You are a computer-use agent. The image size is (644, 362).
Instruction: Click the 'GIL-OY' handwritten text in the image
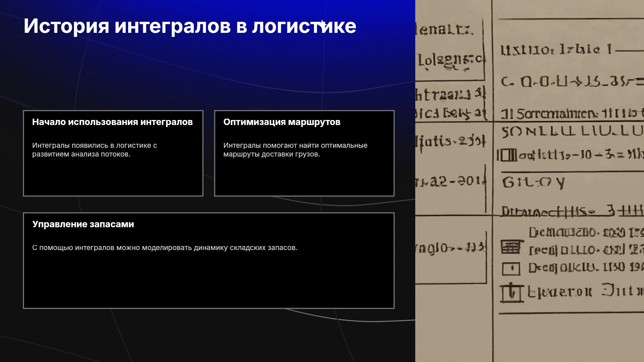click(x=533, y=183)
